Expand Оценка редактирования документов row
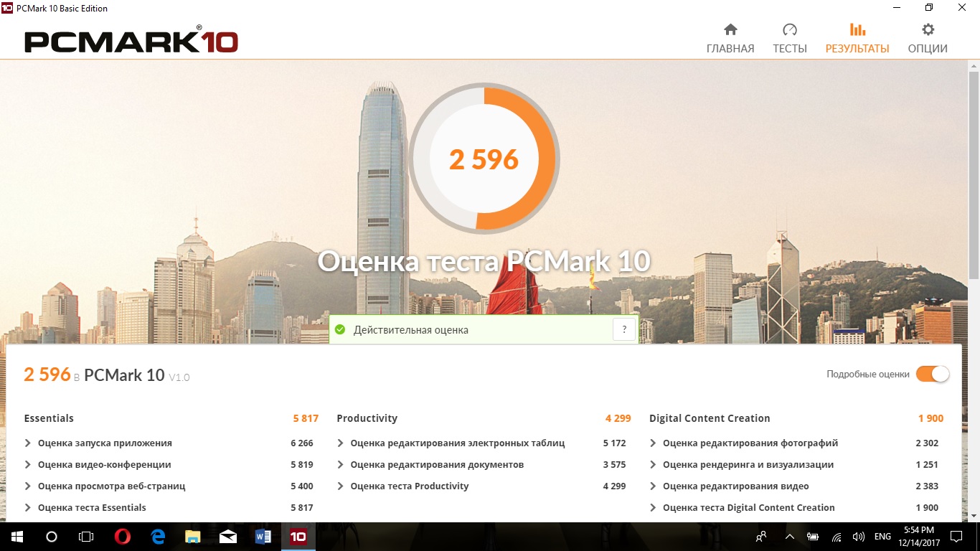The image size is (980, 551). 481,464
